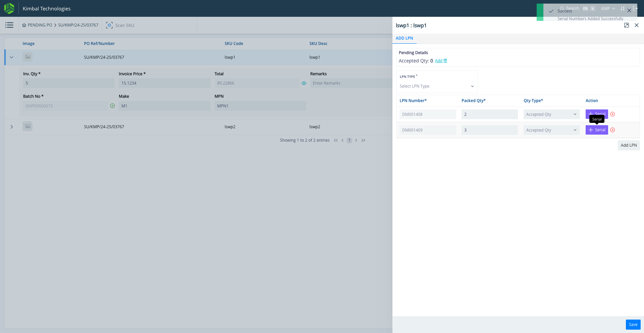Image resolution: width=644 pixels, height=333 pixels.
Task: Click the Make input field
Action: (164, 106)
